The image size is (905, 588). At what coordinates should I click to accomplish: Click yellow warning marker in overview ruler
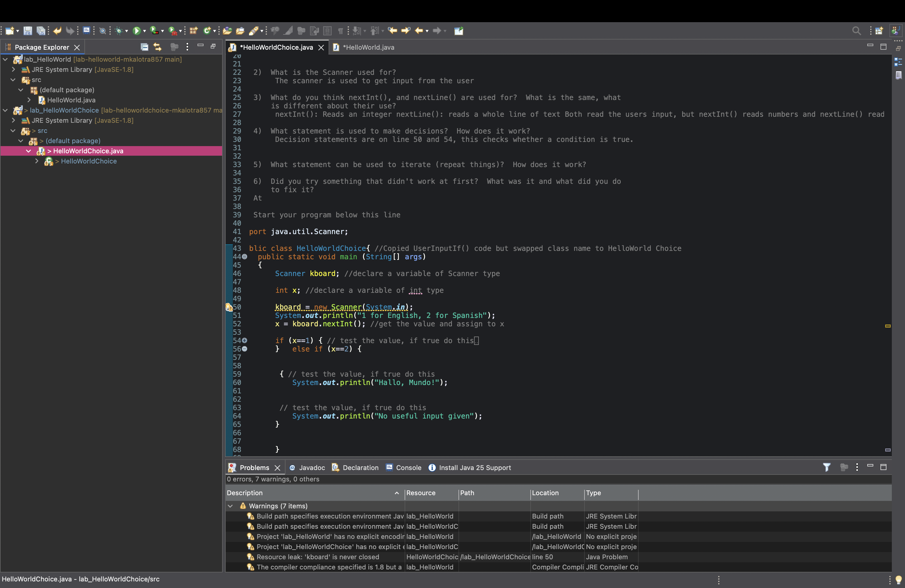click(888, 326)
